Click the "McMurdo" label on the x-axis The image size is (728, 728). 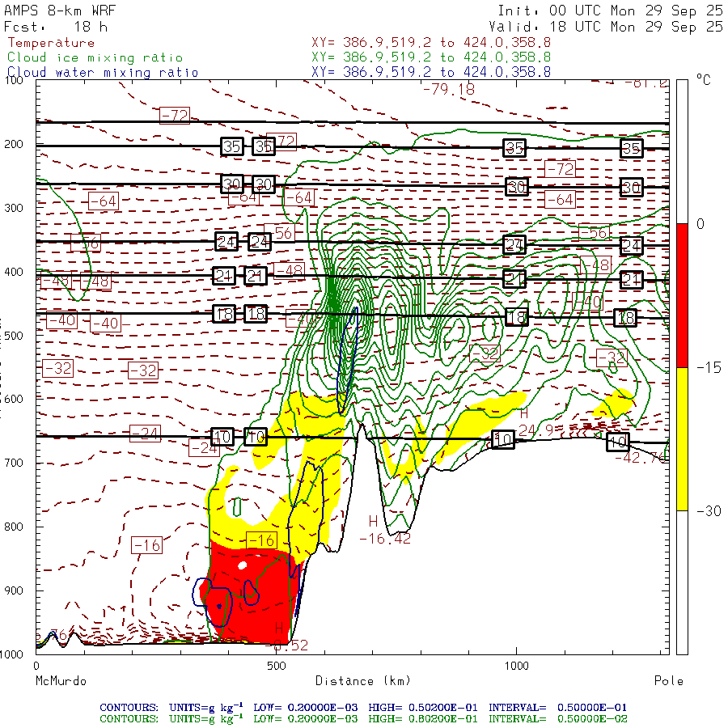point(61,681)
